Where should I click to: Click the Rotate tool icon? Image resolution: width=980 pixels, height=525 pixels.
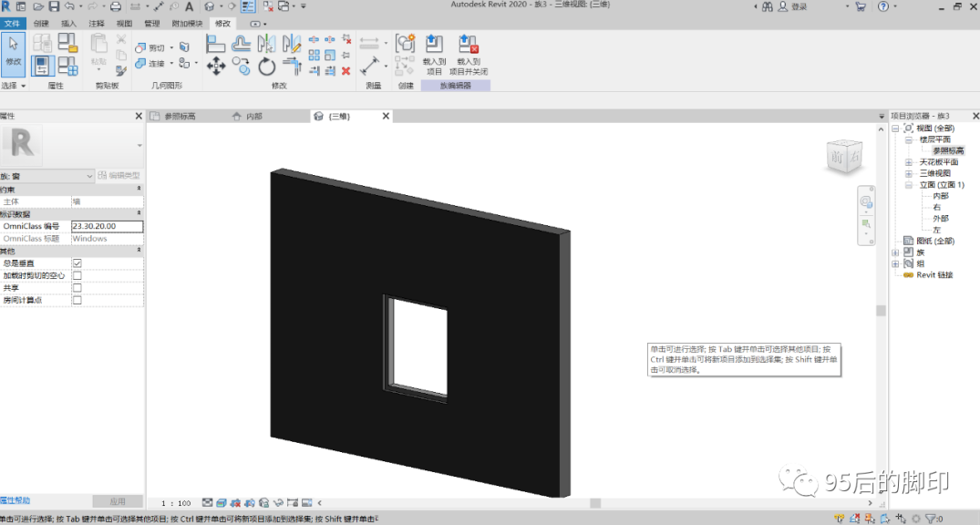pyautogui.click(x=266, y=66)
